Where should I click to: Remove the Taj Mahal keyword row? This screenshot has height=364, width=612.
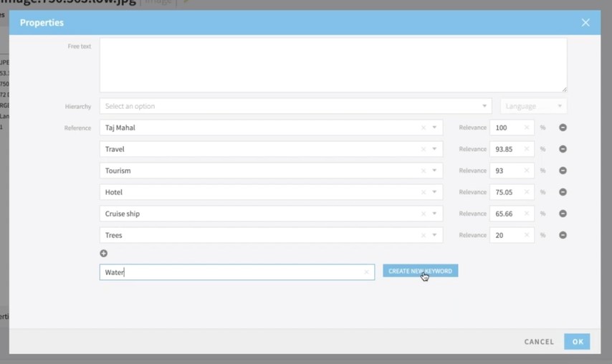pyautogui.click(x=563, y=128)
